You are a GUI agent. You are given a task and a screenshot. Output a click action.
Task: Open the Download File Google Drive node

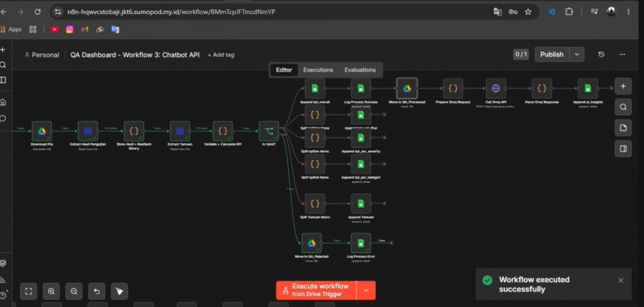[x=41, y=131]
